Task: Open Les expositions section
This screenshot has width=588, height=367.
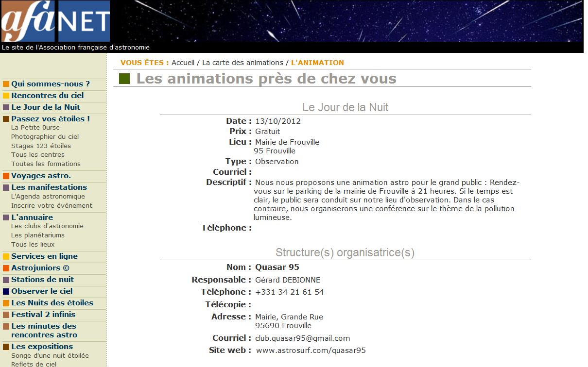Action: pos(42,347)
